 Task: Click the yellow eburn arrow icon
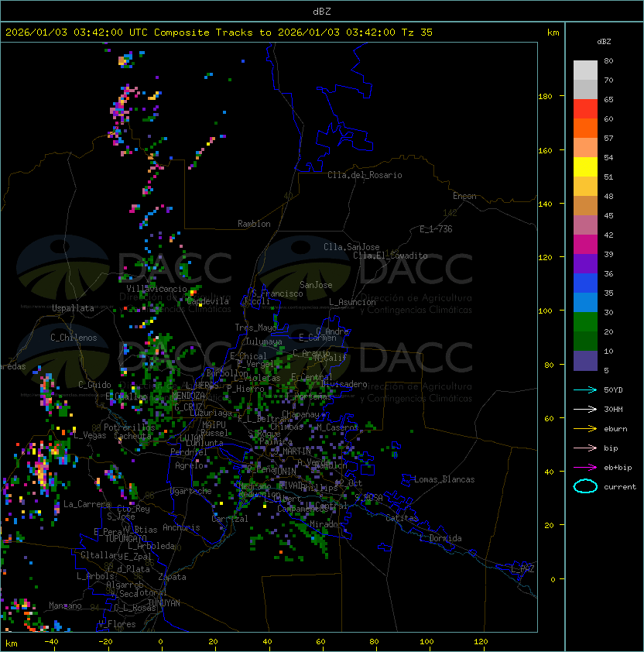point(585,429)
